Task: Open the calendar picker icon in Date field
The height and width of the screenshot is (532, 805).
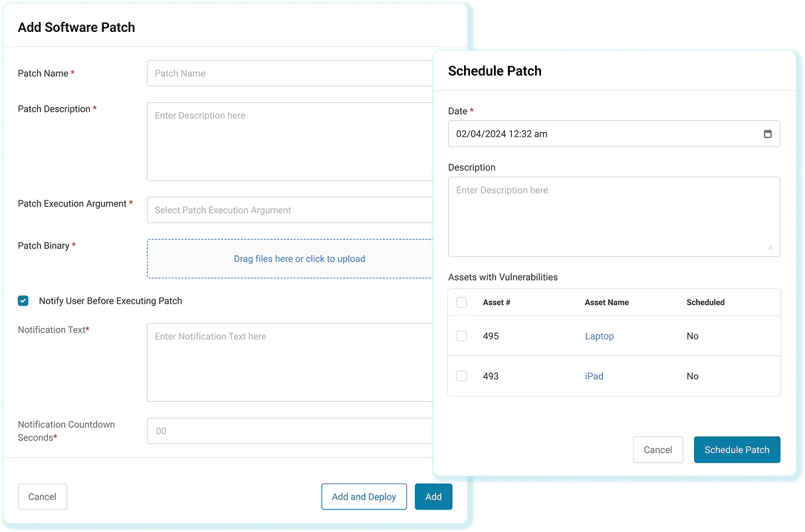Action: 767,134
